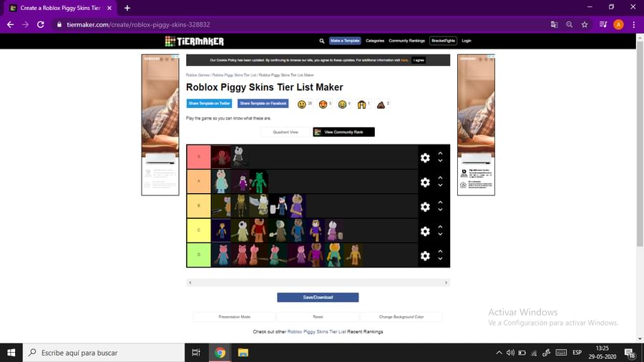
Task: Click the Change Background Color button
Action: pyautogui.click(x=401, y=317)
